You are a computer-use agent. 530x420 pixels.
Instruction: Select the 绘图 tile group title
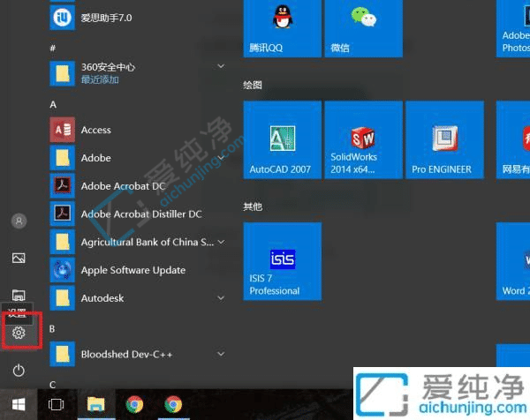[x=252, y=85]
